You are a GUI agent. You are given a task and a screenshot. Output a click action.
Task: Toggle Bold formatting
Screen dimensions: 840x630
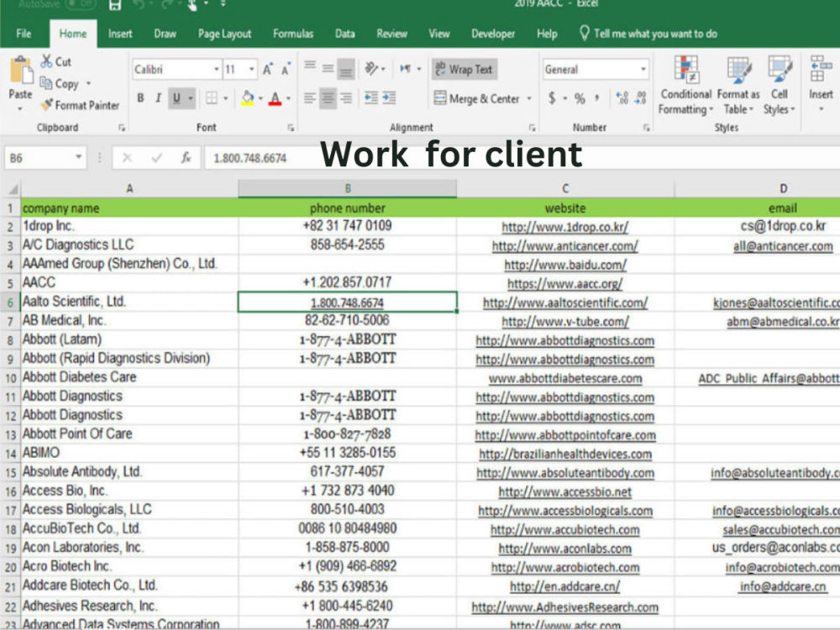click(x=140, y=98)
